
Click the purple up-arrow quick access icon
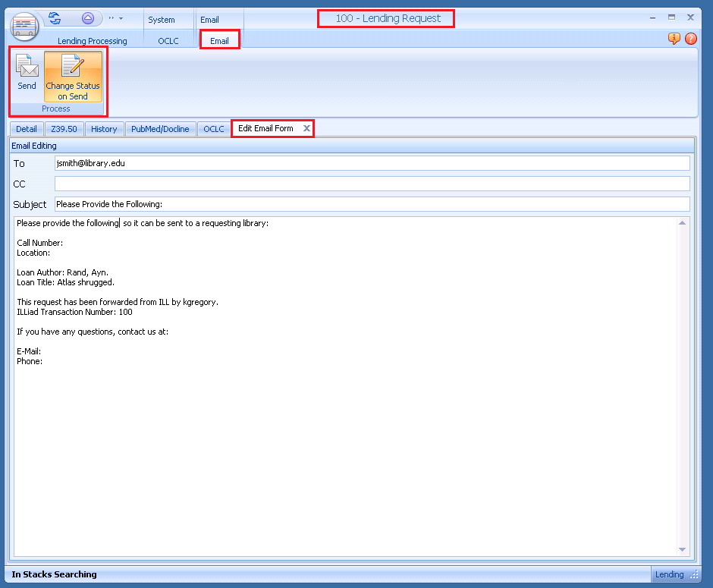point(89,18)
